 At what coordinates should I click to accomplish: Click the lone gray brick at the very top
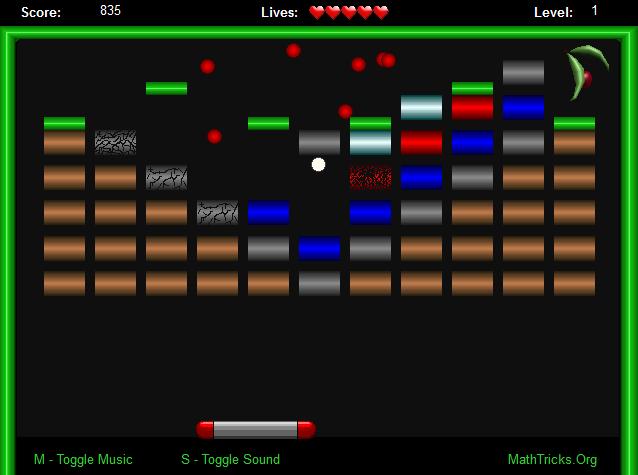[523, 72]
